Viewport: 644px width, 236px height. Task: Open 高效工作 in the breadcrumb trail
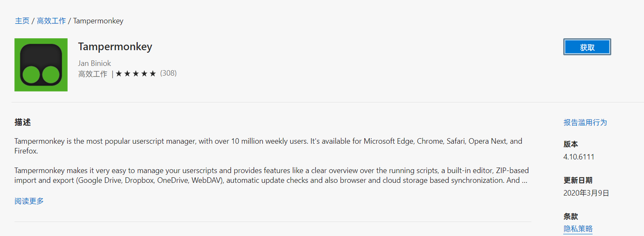[x=51, y=21]
